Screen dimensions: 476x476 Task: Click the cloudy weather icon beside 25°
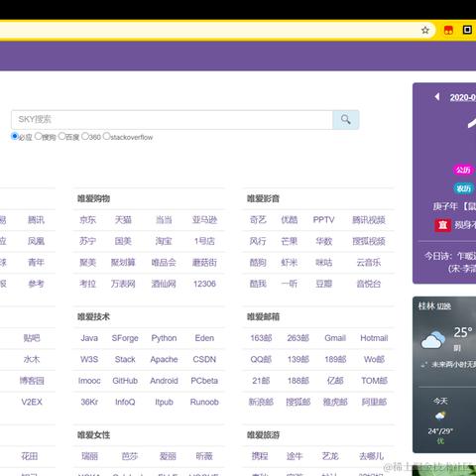tap(432, 340)
